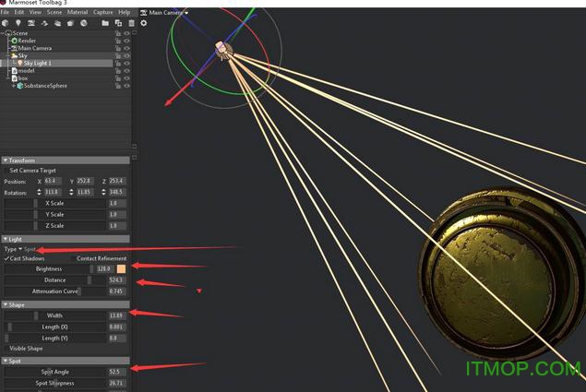Click the light gizmo in the viewport
Screen dimensions: 586x392
pyautogui.click(x=223, y=48)
